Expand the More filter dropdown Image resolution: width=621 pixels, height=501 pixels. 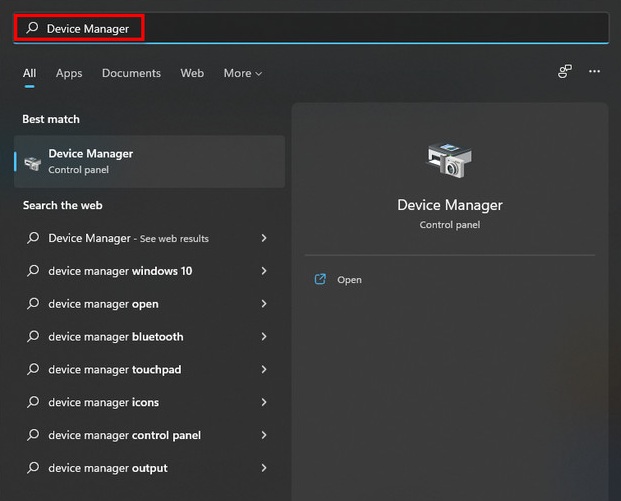[x=242, y=73]
